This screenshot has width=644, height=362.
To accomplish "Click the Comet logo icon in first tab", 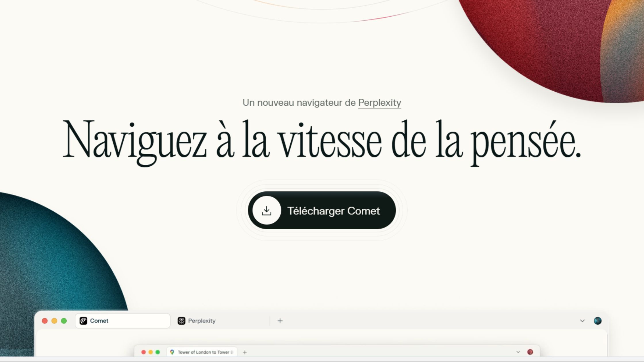I will click(83, 321).
